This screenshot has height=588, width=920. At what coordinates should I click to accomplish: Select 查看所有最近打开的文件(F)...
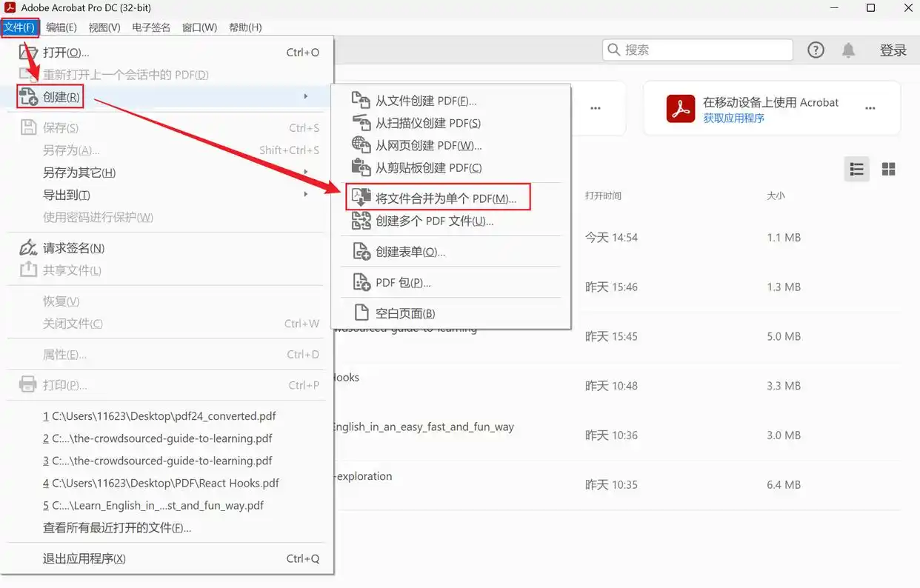(117, 528)
